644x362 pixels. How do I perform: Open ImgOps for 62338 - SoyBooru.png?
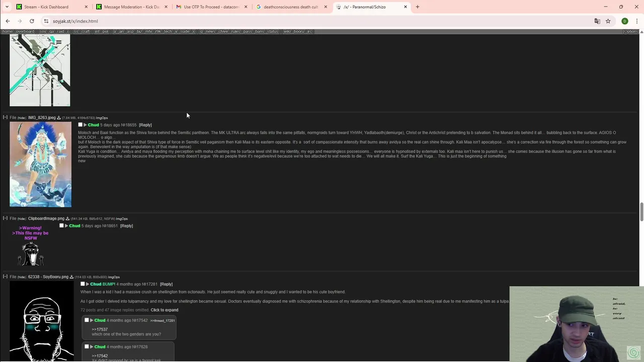pyautogui.click(x=114, y=277)
